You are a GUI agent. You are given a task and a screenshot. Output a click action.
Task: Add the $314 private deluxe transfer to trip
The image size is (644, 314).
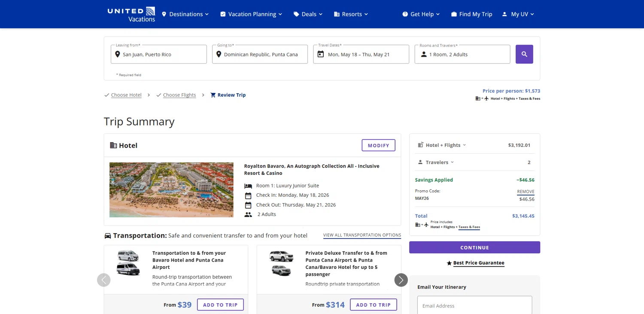pyautogui.click(x=374, y=305)
